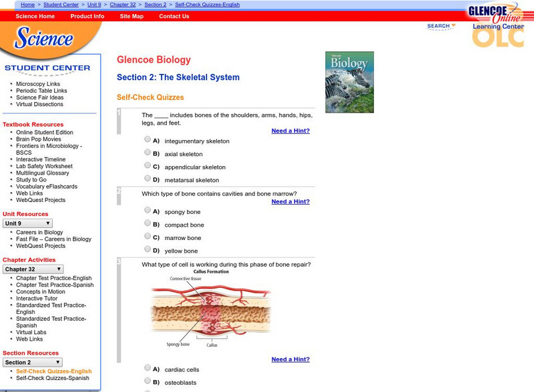
Task: Choose answer B osteoblasts
Action: click(148, 381)
